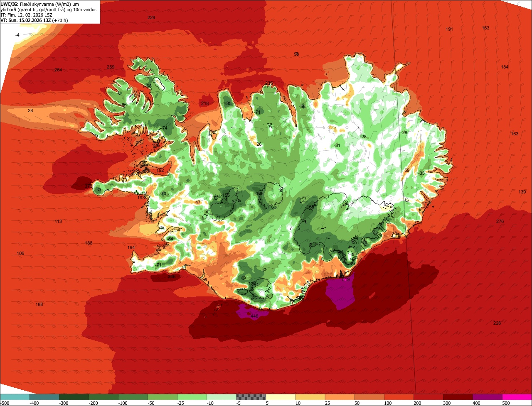Click the map value '59' in east Iceland

407,170
